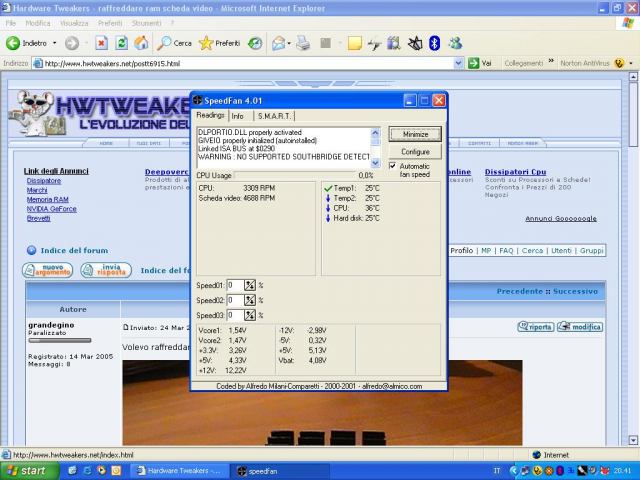
Task: Open Messenger buddies icon in toolbar
Action: coord(455,43)
